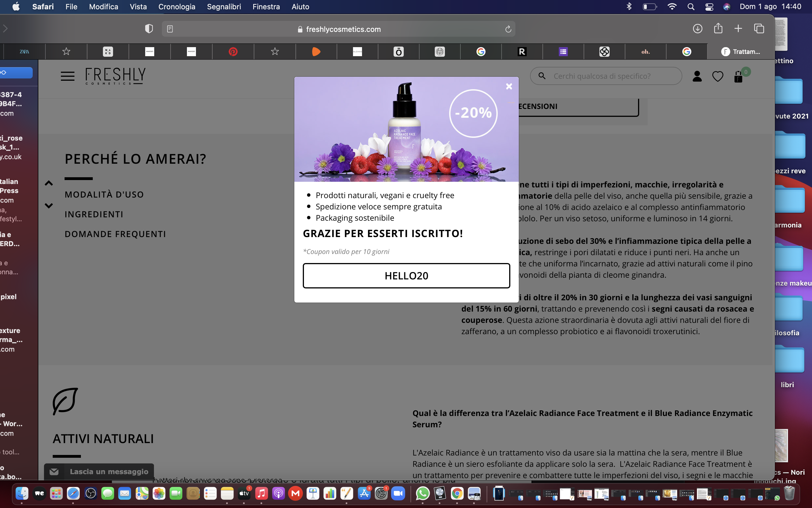812x508 pixels.
Task: Switch to the Pinterest tab
Action: coord(233,52)
